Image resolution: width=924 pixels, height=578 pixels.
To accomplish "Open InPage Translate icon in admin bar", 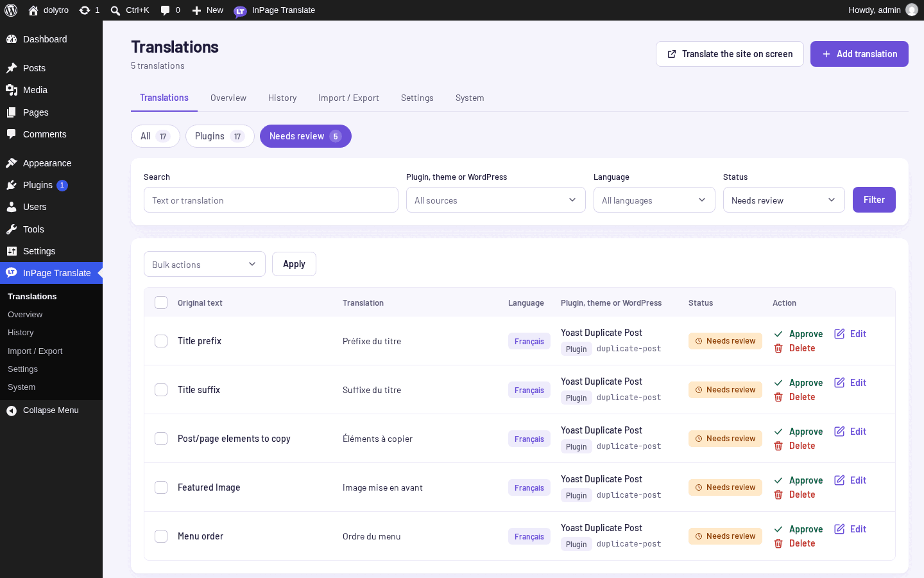I will (240, 11).
